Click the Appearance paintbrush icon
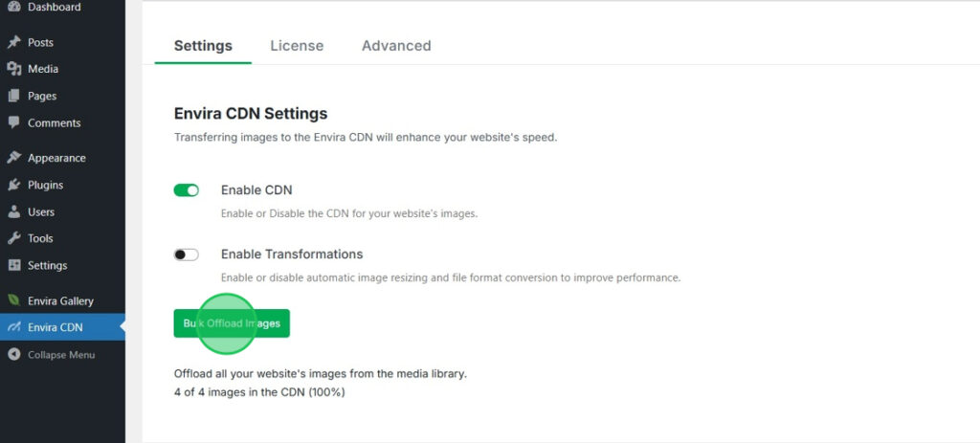The image size is (980, 443). click(x=13, y=158)
